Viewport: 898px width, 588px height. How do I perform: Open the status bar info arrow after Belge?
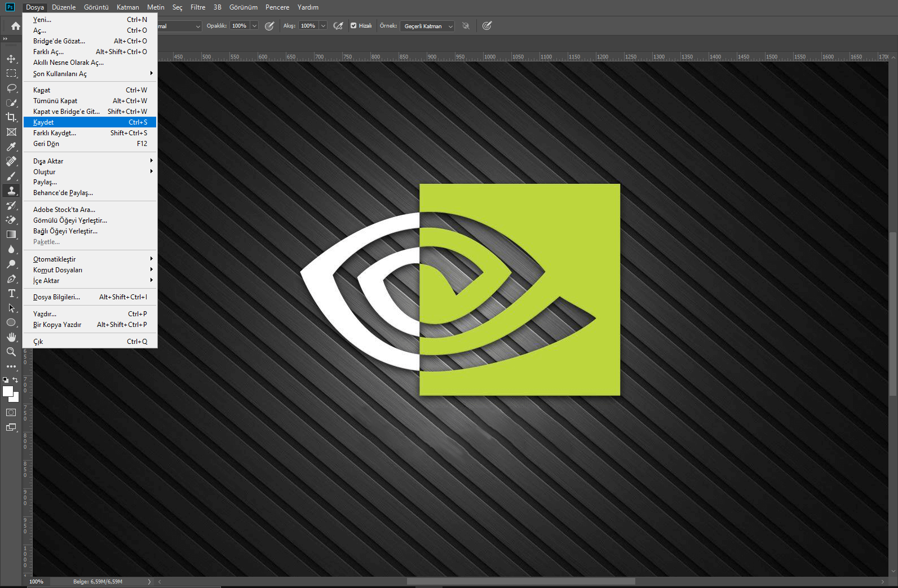pos(149,581)
